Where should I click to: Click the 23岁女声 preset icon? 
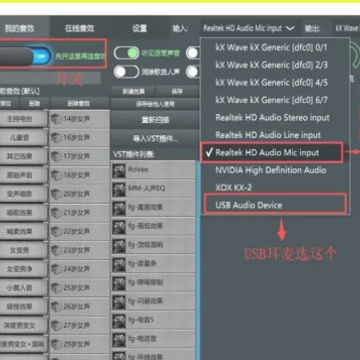pos(57,250)
